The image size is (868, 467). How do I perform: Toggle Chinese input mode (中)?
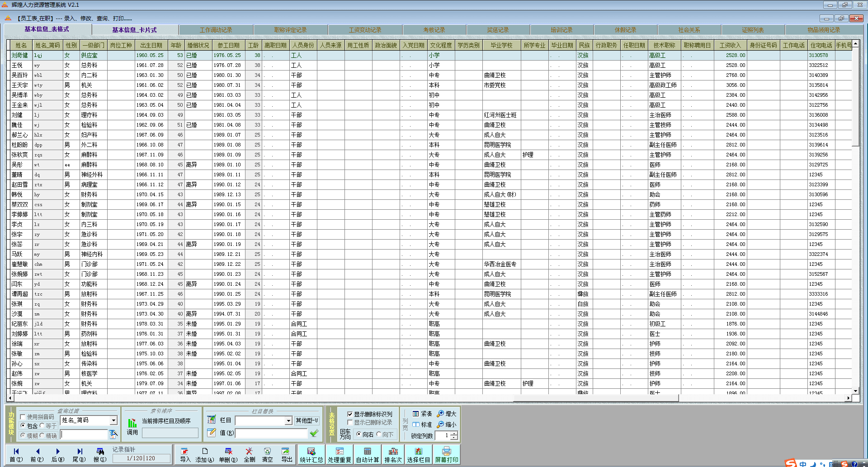[x=802, y=464]
